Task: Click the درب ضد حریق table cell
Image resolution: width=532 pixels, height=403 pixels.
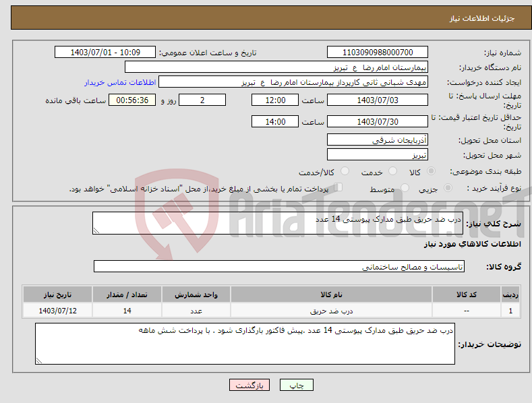Action: [x=331, y=311]
